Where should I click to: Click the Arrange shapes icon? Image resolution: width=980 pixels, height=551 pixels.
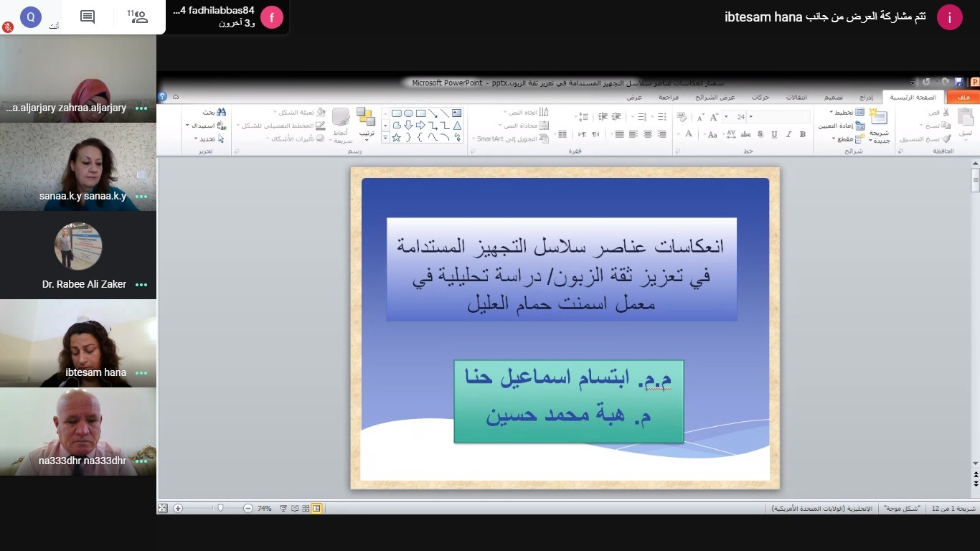click(366, 122)
